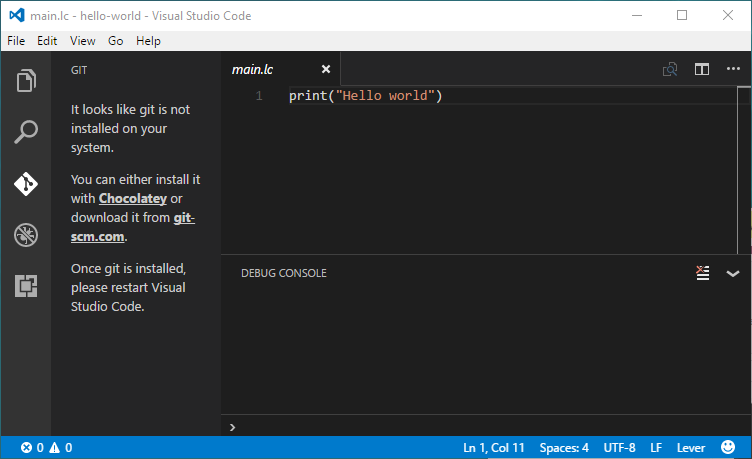The width and height of the screenshot is (752, 459).
Task: Open the editor more actions ellipsis
Action: coord(733,69)
